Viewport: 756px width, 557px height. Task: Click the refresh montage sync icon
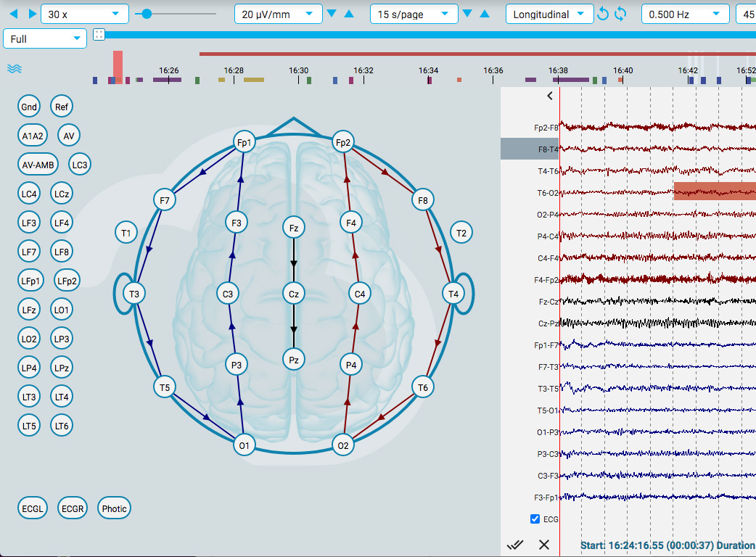click(x=620, y=14)
